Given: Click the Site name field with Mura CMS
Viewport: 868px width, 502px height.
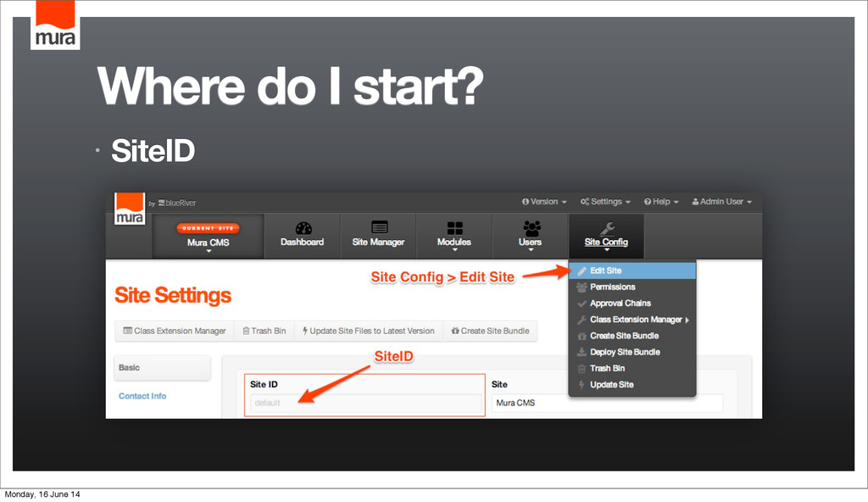Looking at the screenshot, I should pos(607,403).
